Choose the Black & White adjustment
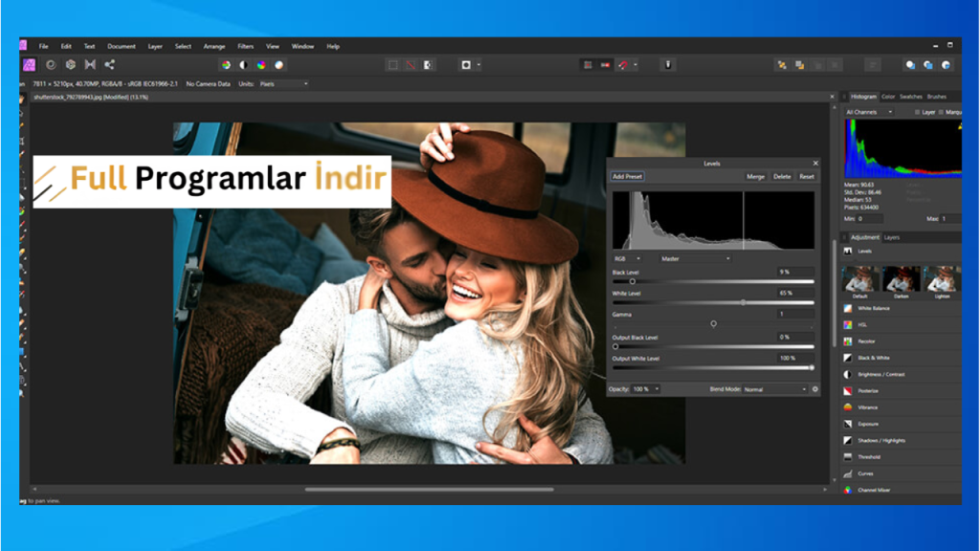 click(901, 358)
